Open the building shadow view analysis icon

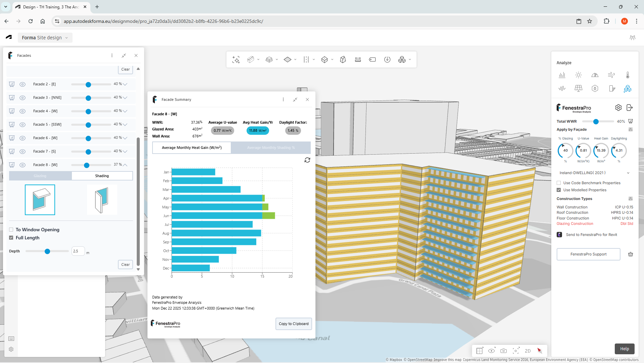pyautogui.click(x=611, y=88)
